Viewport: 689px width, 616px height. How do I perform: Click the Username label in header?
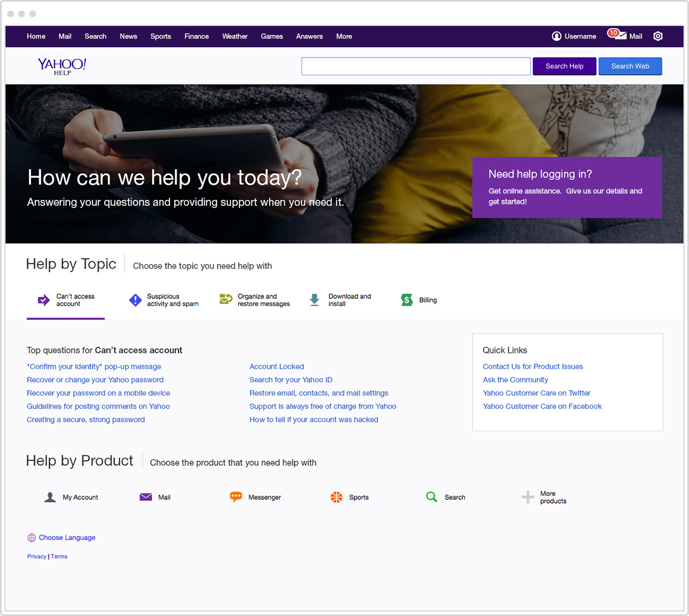581,37
